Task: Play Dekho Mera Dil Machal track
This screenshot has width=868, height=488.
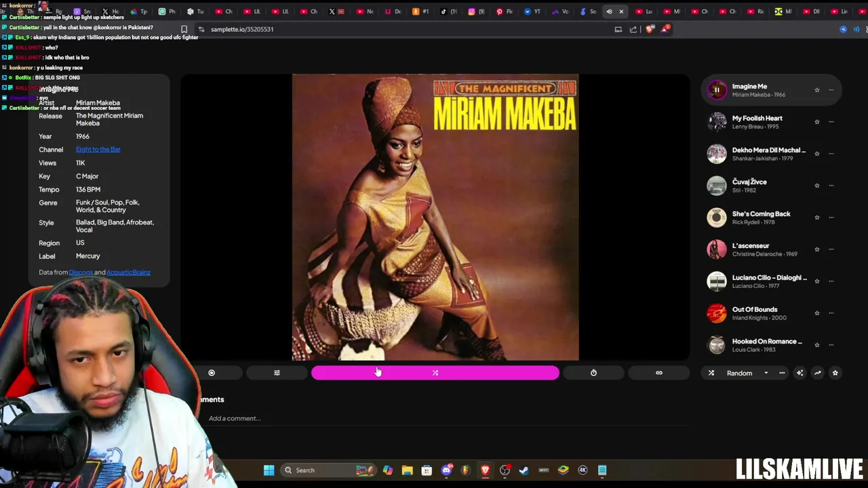Action: (x=717, y=154)
